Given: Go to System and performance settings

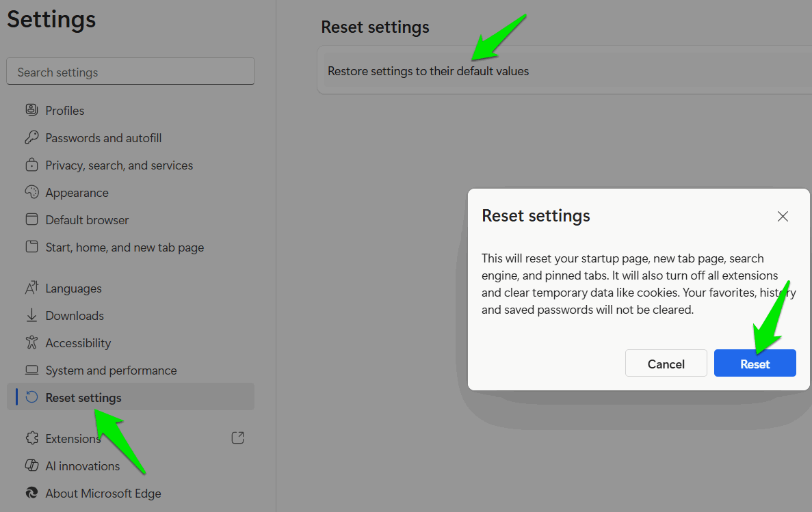Looking at the screenshot, I should point(111,370).
